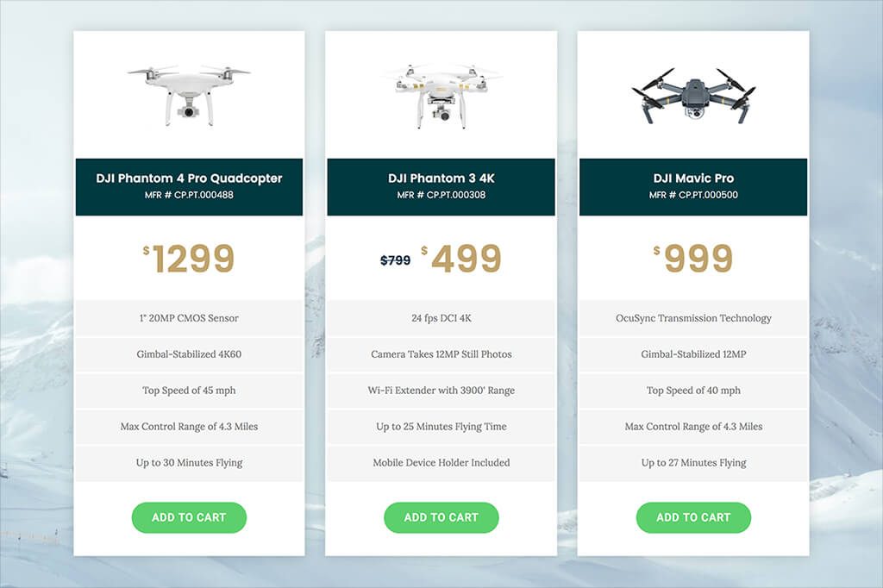The width and height of the screenshot is (883, 588).
Task: Click the DJI Phantom 4 Pro drone image
Action: coord(189,93)
